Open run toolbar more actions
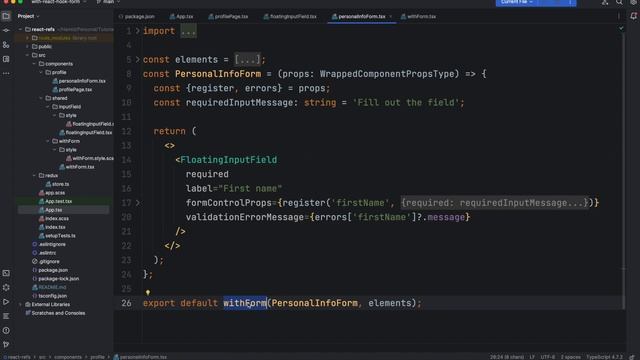 570,2
